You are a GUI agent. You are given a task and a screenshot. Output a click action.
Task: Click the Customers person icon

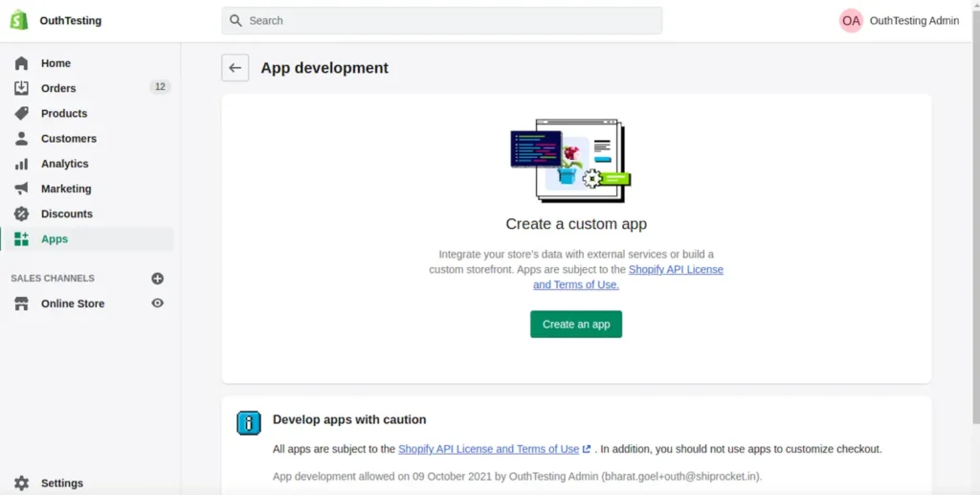pos(21,138)
